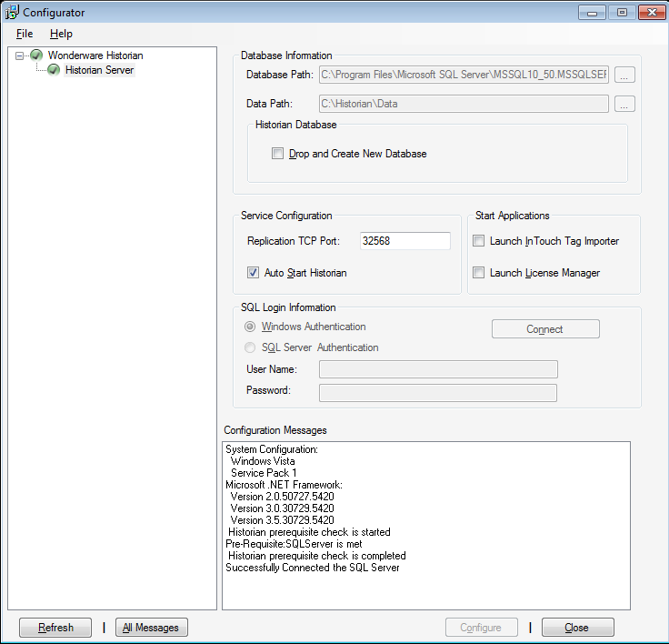Browse for Data Path using ellipsis button
The image size is (669, 644).
point(624,104)
